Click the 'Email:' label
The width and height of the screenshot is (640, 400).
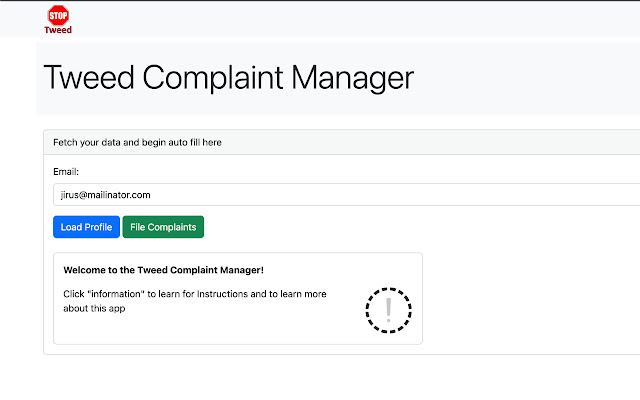pos(66,172)
